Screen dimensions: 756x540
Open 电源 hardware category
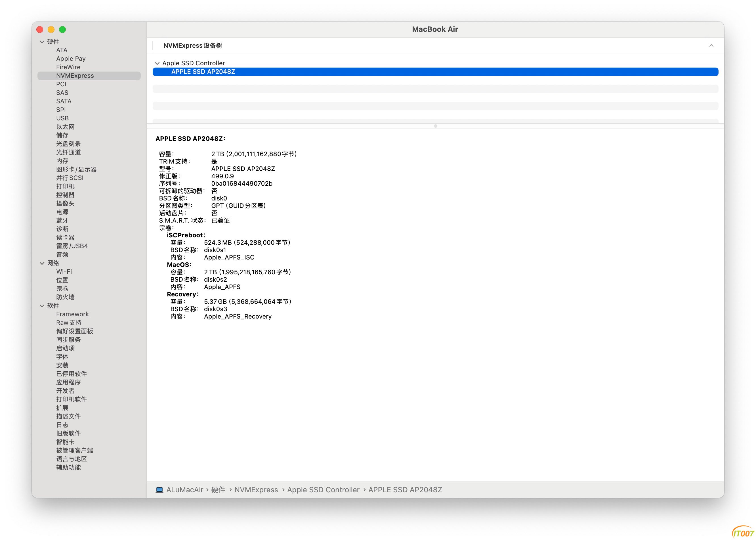tap(62, 212)
